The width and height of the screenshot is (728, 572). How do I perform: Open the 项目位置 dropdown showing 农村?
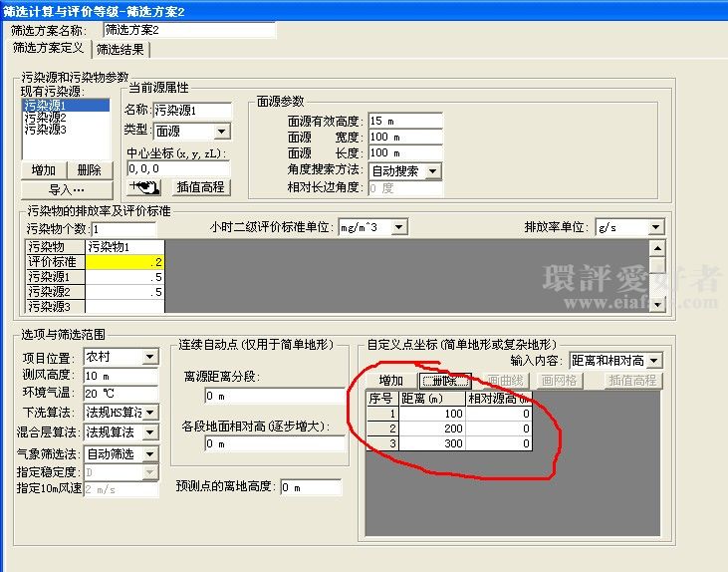149,357
